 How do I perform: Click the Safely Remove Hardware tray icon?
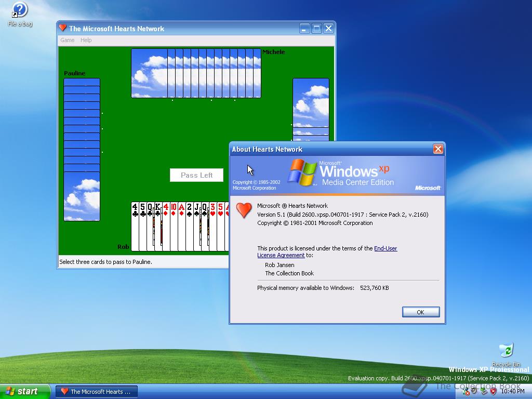point(484,391)
